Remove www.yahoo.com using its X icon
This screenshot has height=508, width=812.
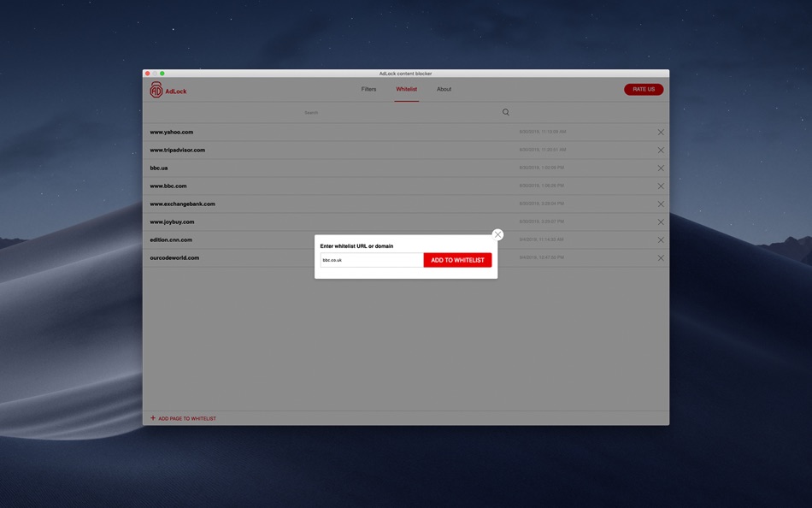(659, 131)
